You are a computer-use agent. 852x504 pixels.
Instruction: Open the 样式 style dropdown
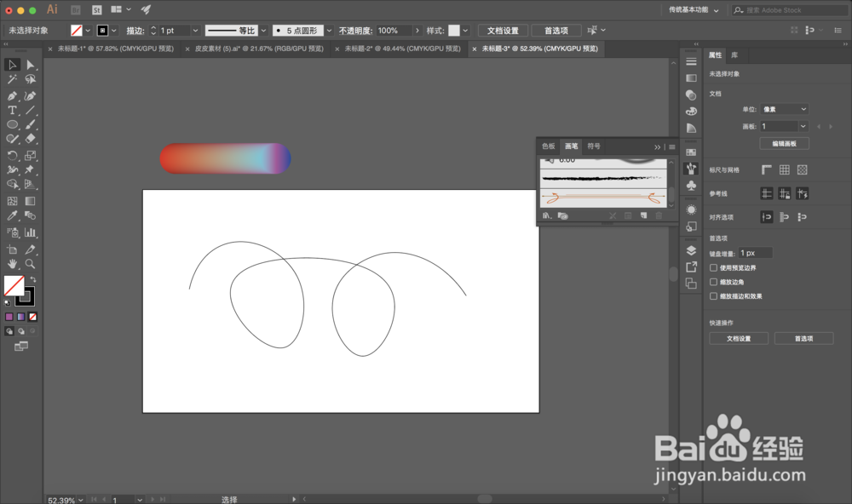tap(465, 31)
